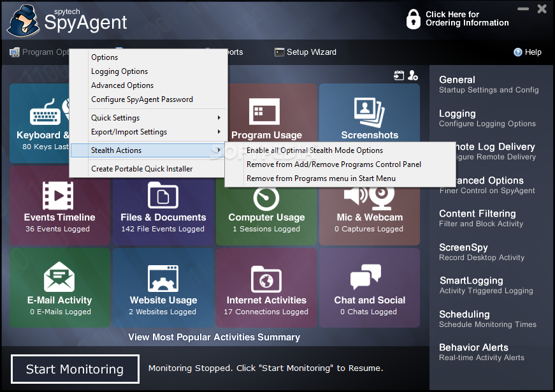Minimize the SpyAgent window
The width and height of the screenshot is (555, 392).
click(523, 9)
